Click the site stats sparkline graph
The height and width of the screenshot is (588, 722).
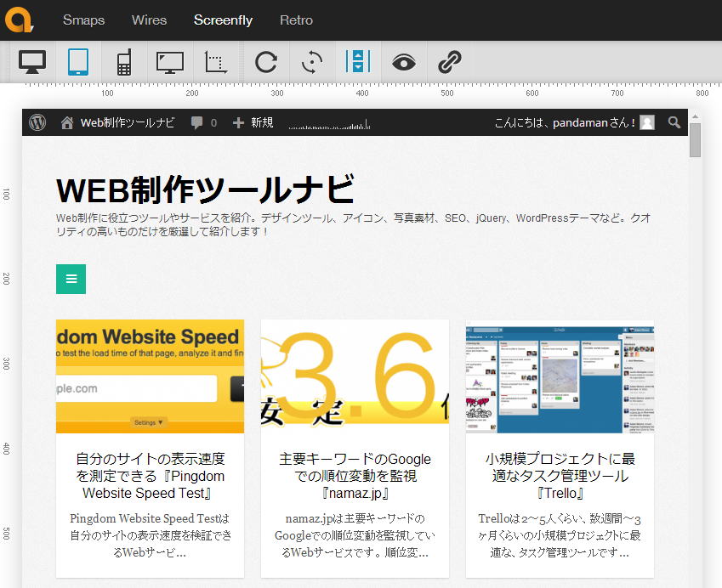click(x=330, y=124)
